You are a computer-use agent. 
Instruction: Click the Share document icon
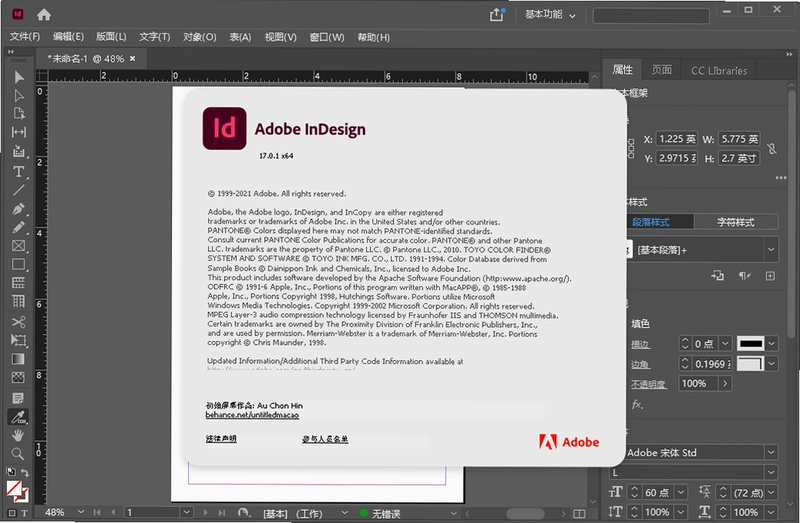496,15
